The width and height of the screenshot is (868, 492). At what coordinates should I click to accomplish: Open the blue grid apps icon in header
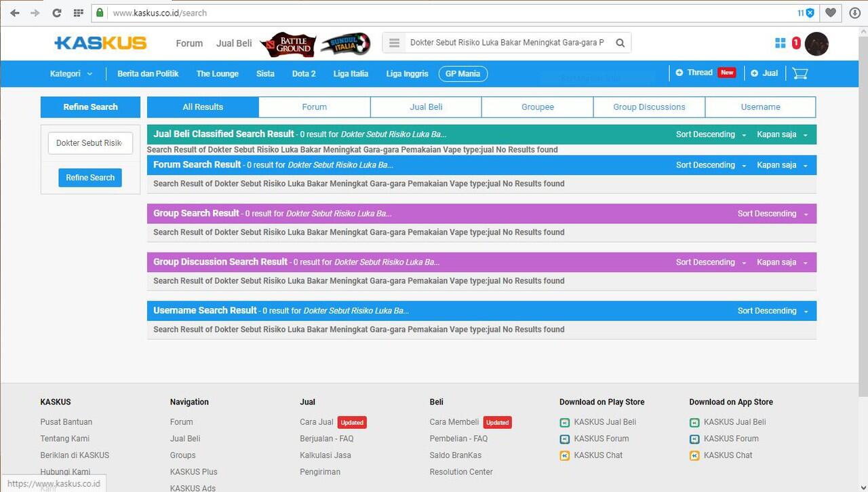pos(781,43)
